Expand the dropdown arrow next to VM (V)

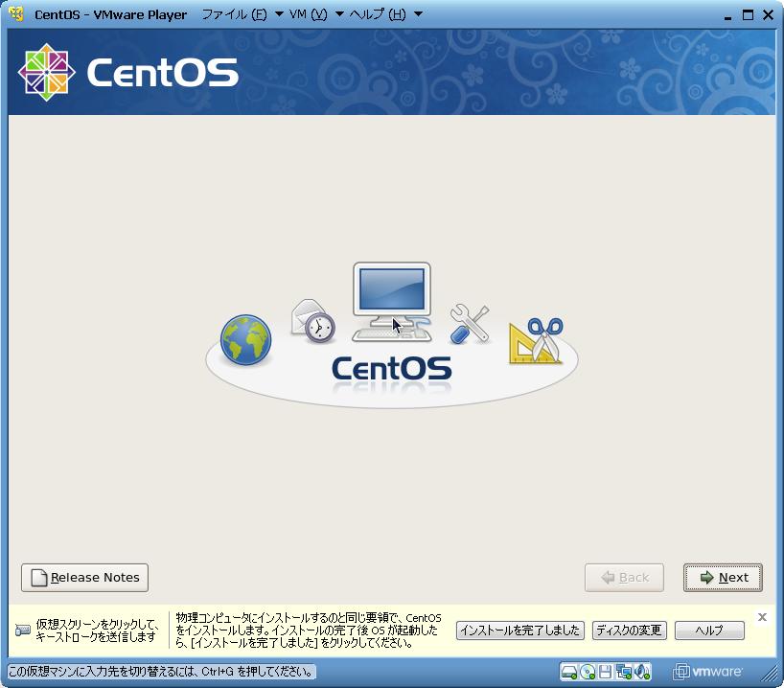click(x=339, y=15)
